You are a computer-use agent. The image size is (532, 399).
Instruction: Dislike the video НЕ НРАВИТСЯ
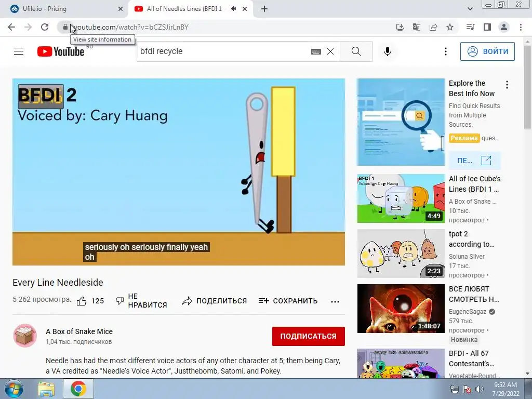point(141,301)
